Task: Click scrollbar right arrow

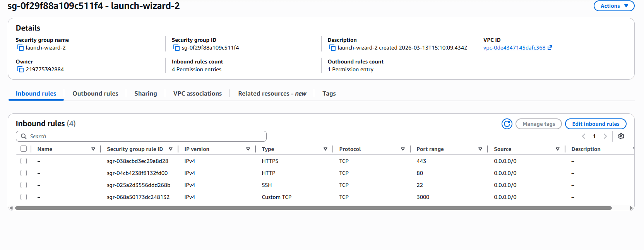Action: (631, 208)
